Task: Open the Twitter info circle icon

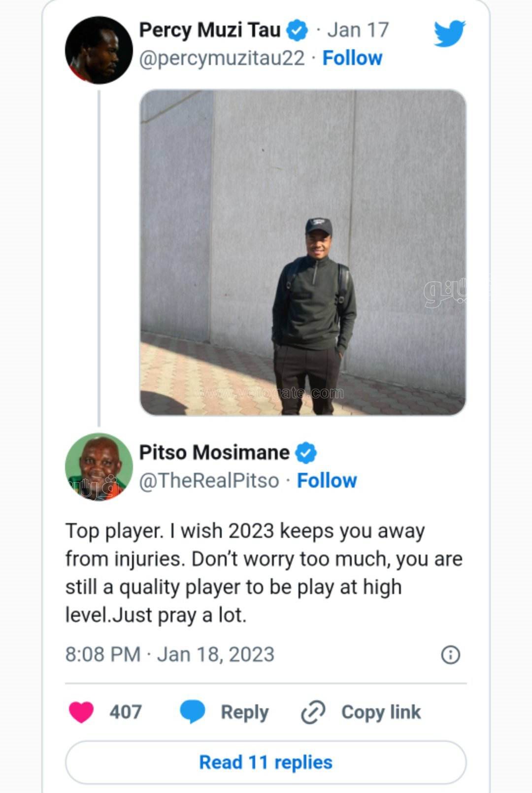Action: coord(450,655)
